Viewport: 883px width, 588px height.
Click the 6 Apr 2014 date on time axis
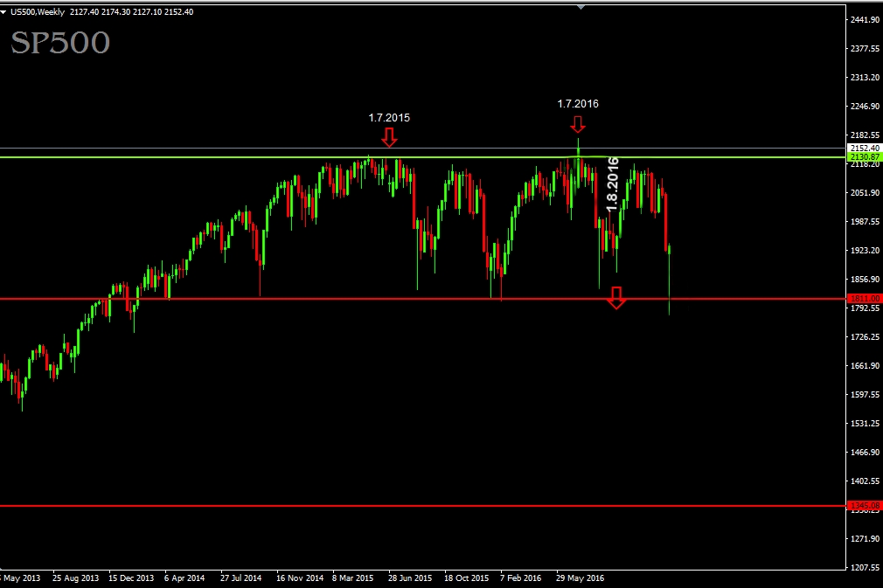pyautogui.click(x=184, y=578)
